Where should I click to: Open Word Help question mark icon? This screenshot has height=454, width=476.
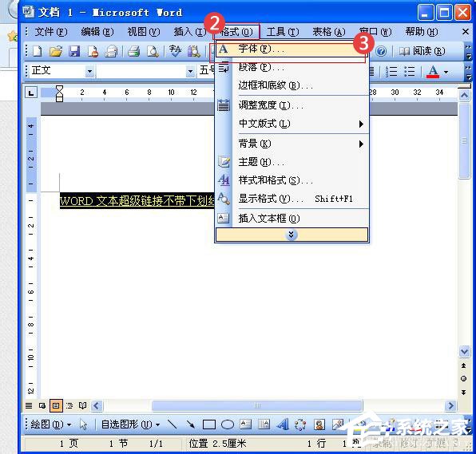381,51
